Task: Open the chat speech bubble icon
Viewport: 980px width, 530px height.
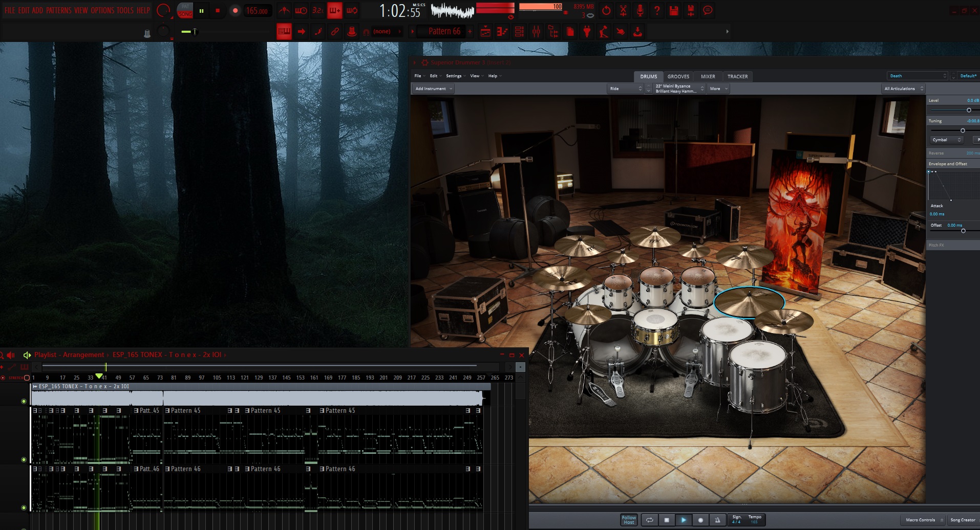Action: tap(708, 10)
